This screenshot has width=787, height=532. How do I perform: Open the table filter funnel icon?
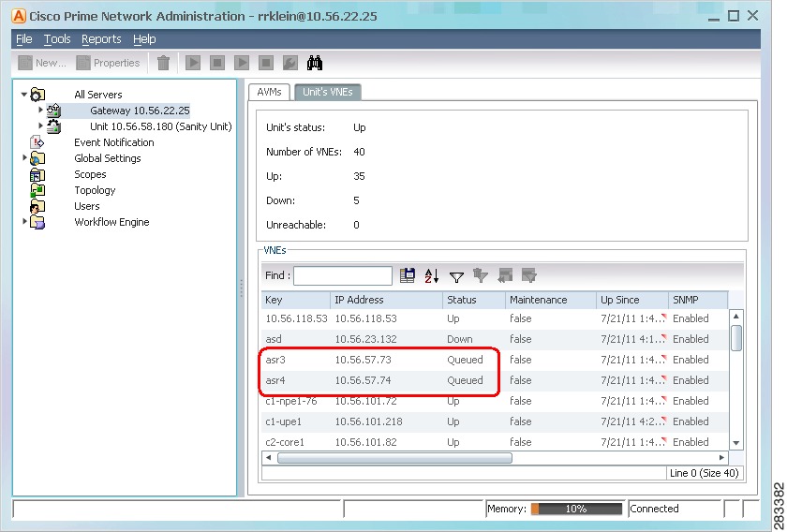[456, 276]
